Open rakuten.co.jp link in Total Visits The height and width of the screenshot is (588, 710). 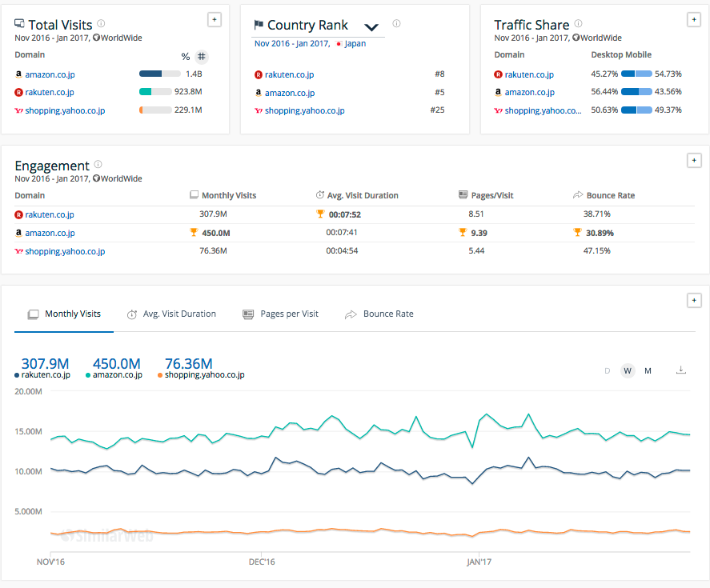point(50,92)
